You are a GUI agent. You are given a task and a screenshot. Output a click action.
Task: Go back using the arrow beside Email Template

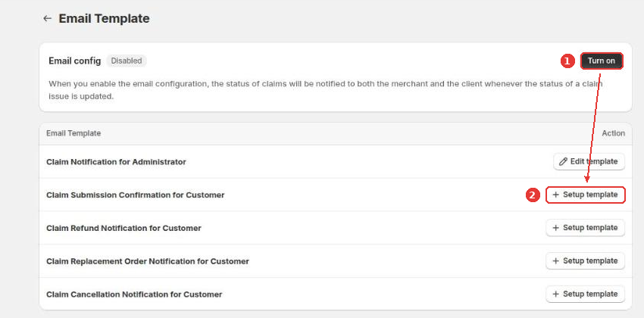[x=47, y=18]
